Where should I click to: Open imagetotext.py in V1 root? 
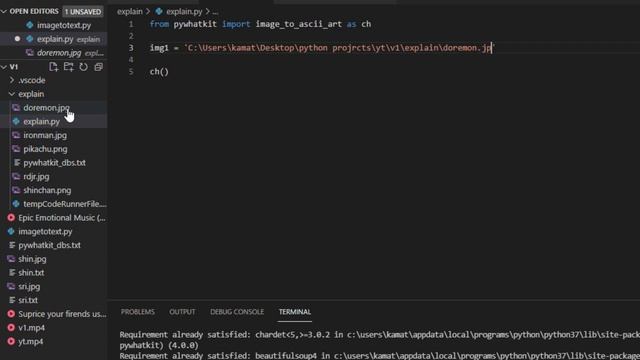click(45, 231)
